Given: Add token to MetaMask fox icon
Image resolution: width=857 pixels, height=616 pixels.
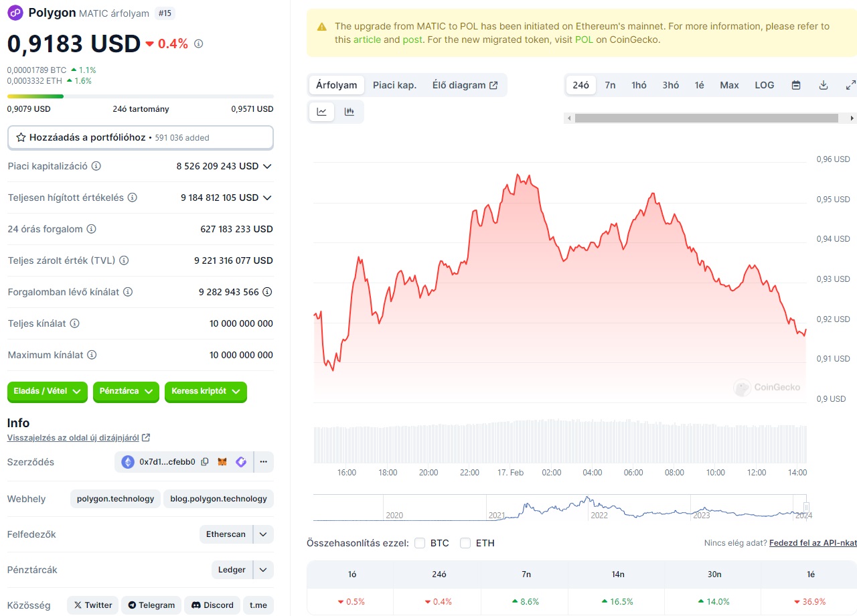Looking at the screenshot, I should click(222, 461).
